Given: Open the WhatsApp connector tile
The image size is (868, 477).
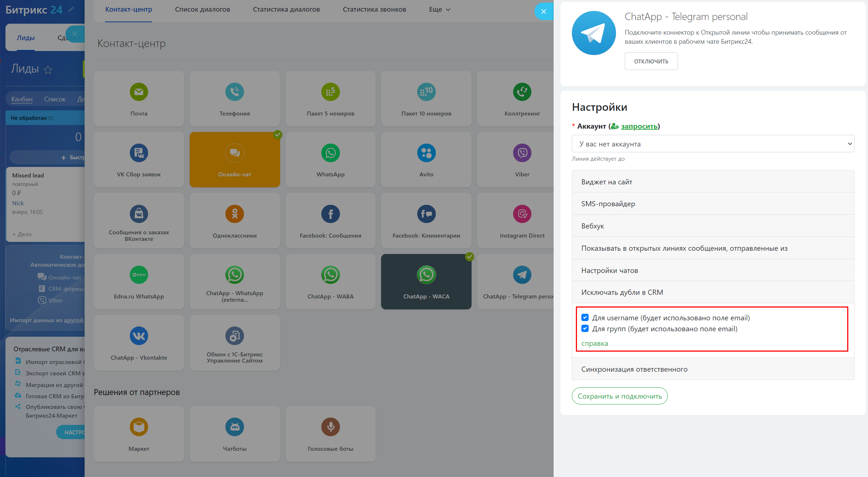Looking at the screenshot, I should [330, 160].
